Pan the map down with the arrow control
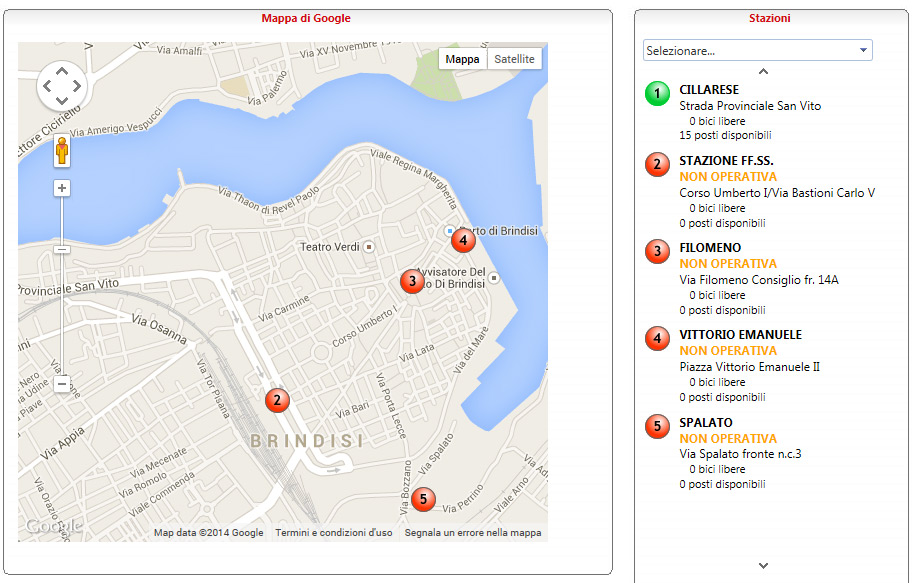This screenshot has height=583, width=916. (62, 100)
